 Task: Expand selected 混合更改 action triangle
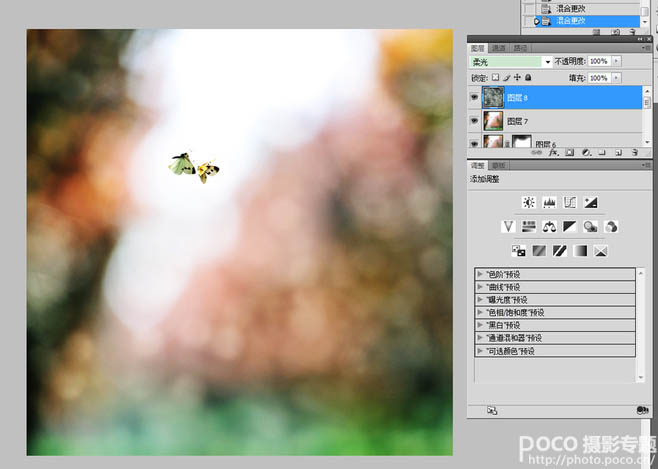click(x=537, y=21)
